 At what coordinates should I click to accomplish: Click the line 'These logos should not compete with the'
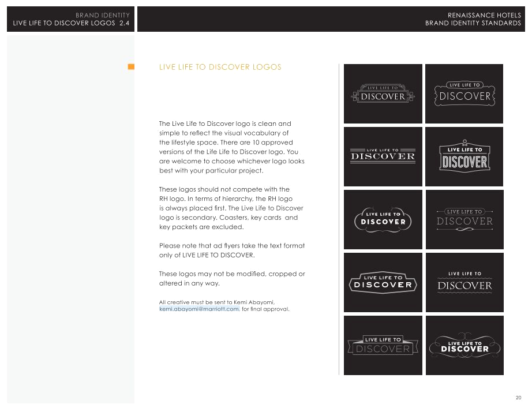pos(224,189)
